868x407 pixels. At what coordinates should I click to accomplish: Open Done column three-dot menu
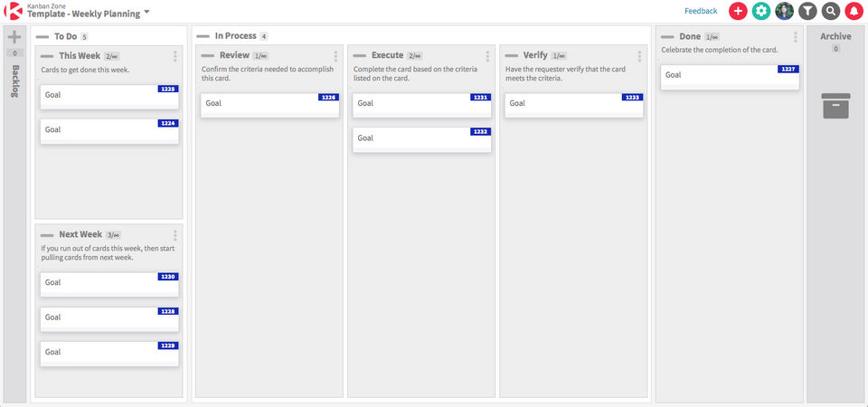click(796, 38)
